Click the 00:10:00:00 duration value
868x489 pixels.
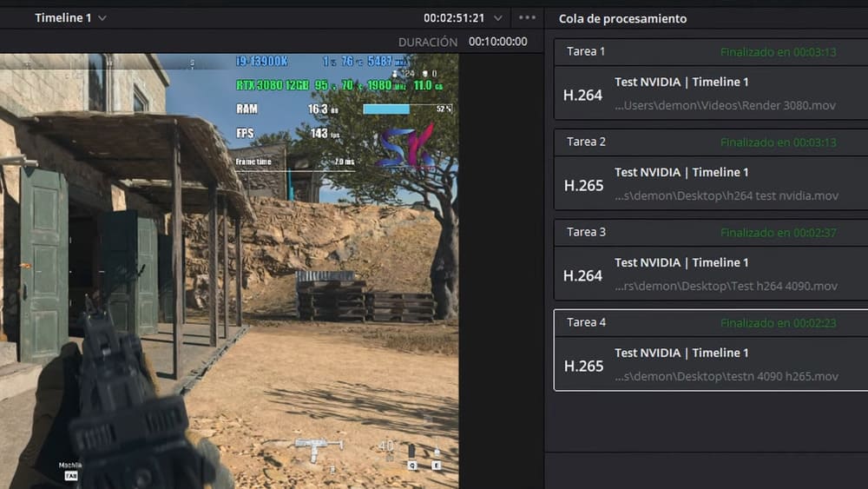pyautogui.click(x=497, y=42)
